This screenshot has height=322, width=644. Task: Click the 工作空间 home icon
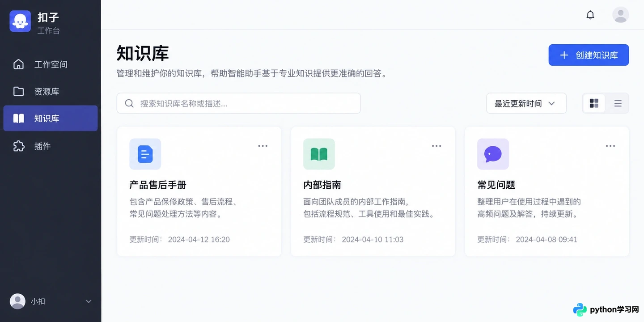point(18,64)
